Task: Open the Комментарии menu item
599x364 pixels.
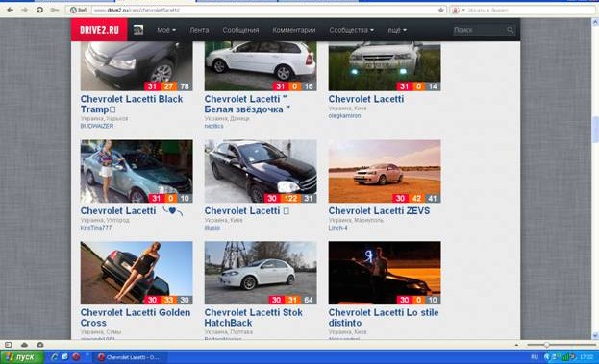Action: pos(294,30)
